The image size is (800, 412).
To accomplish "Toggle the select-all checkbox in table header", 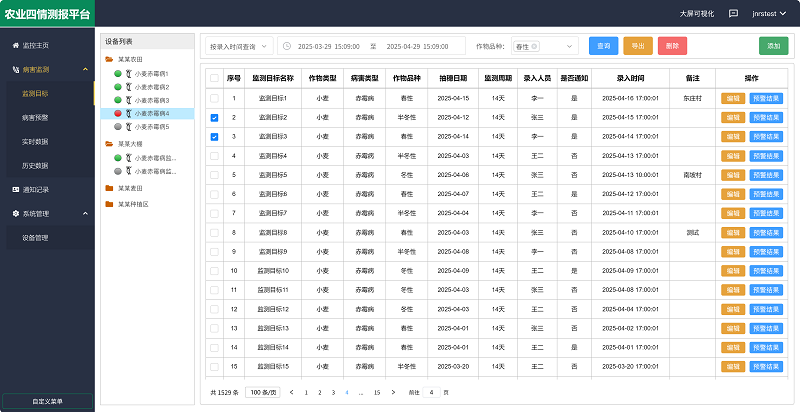I will click(214, 78).
